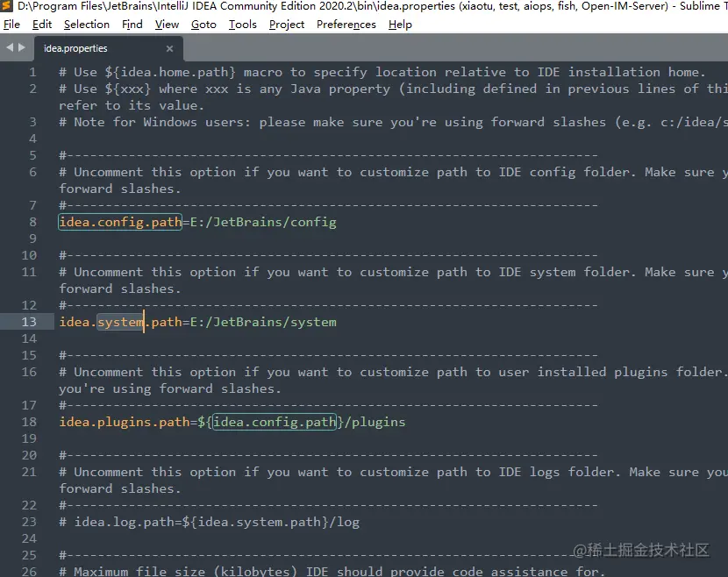Open the Help menu

pos(400,24)
